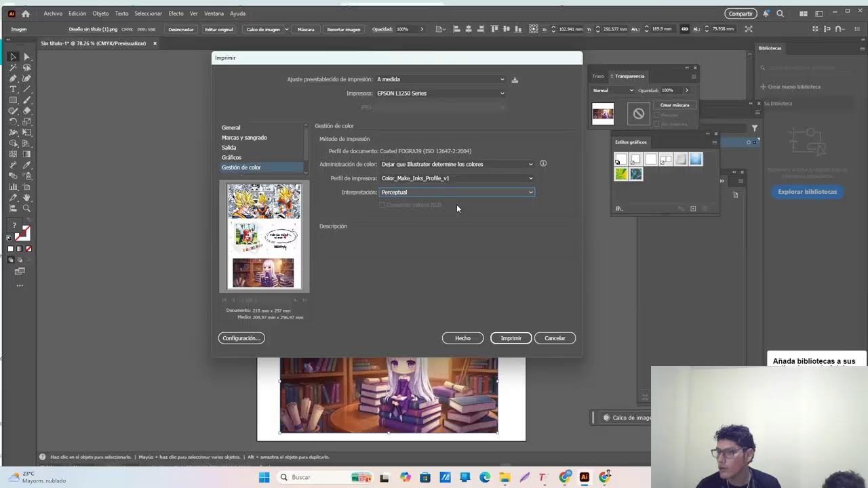The image size is (868, 488).
Task: Pick the Rotate tool
Action: (x=13, y=122)
